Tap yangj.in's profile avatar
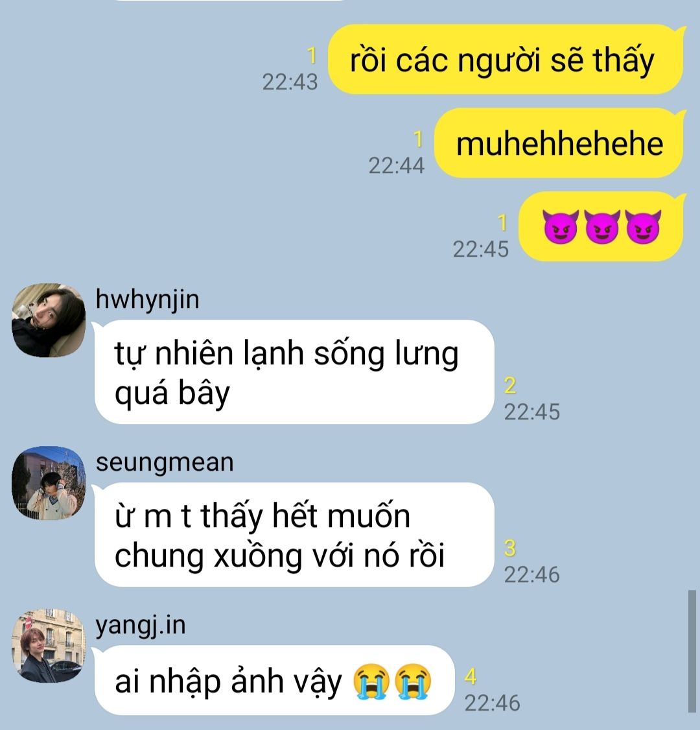 click(49, 646)
